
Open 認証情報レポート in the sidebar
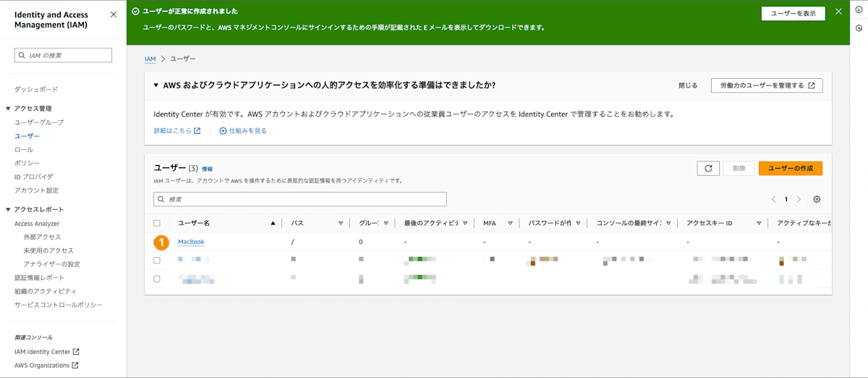[39, 278]
